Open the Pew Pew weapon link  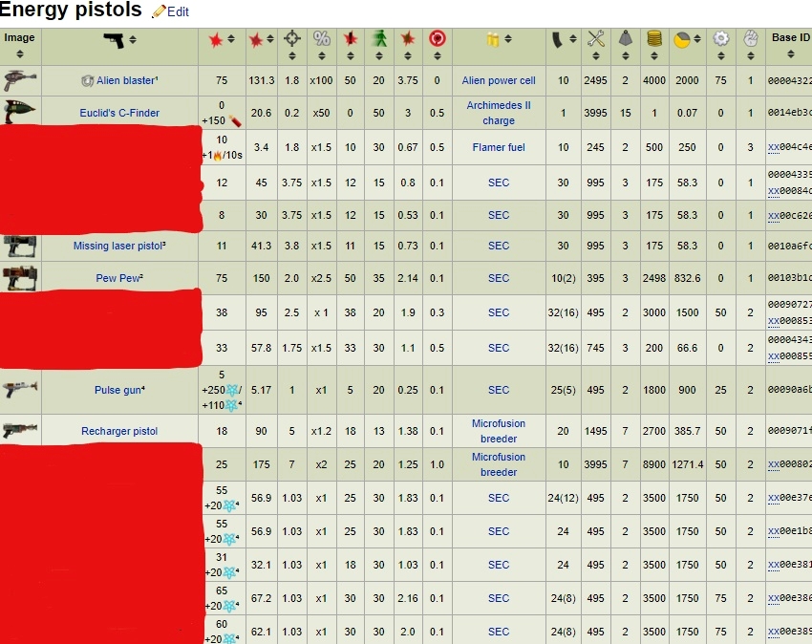coord(118,279)
